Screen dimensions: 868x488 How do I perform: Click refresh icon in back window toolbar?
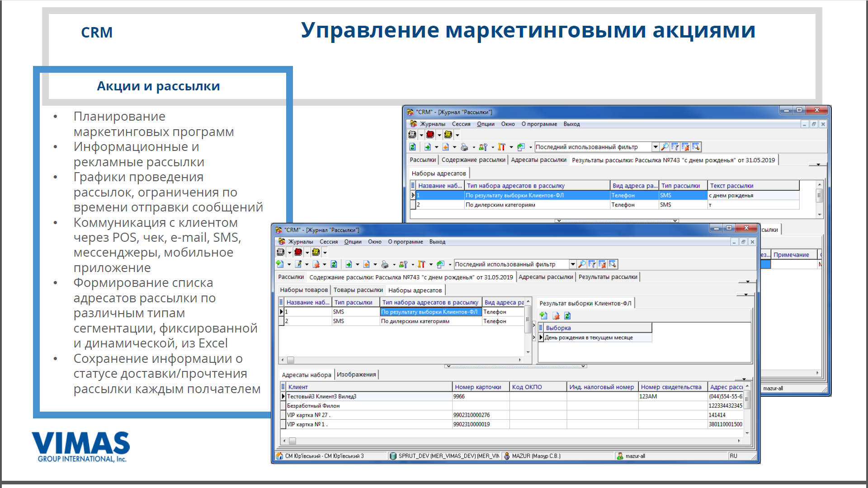point(412,147)
